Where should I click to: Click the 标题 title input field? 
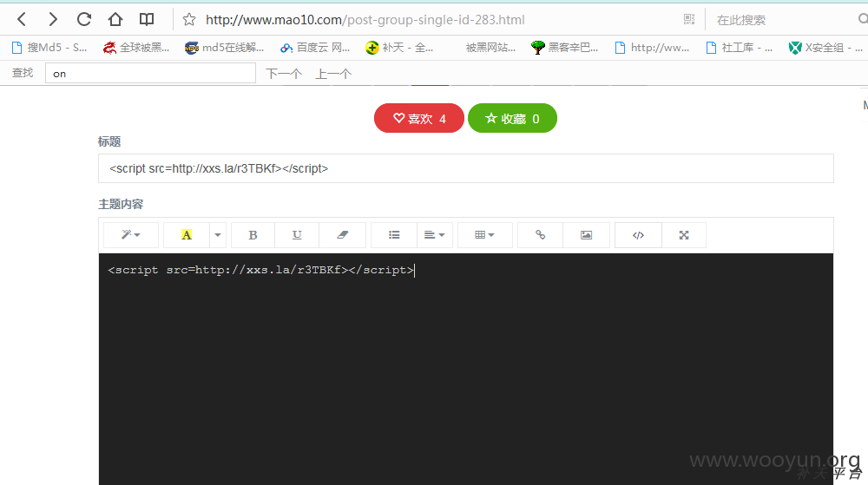click(465, 168)
